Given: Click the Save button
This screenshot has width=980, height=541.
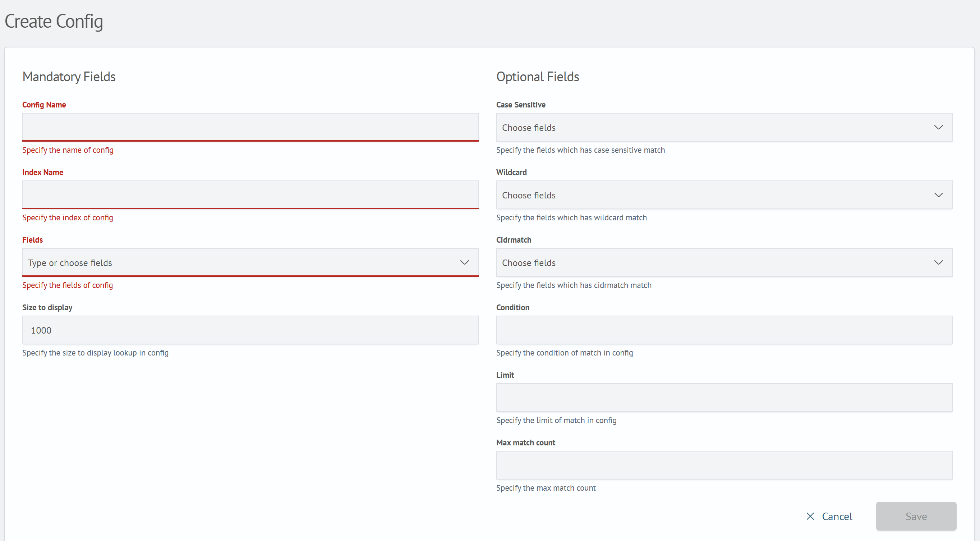Looking at the screenshot, I should [x=916, y=516].
